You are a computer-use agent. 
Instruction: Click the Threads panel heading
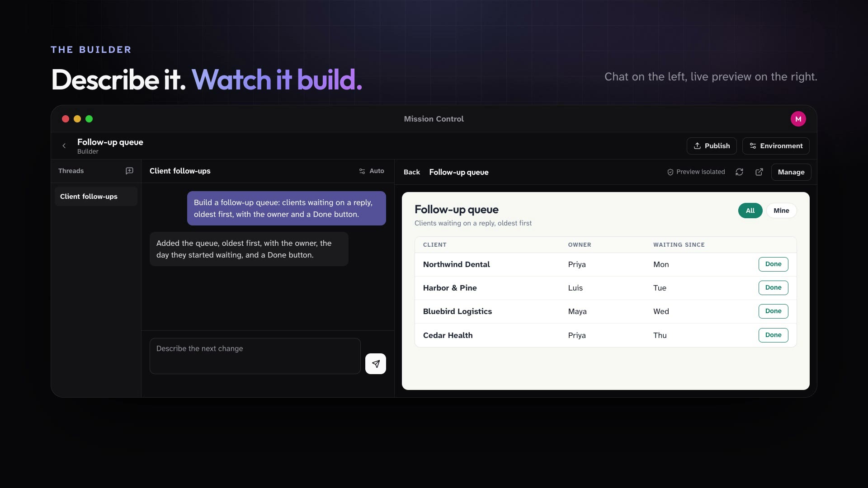[x=71, y=171]
